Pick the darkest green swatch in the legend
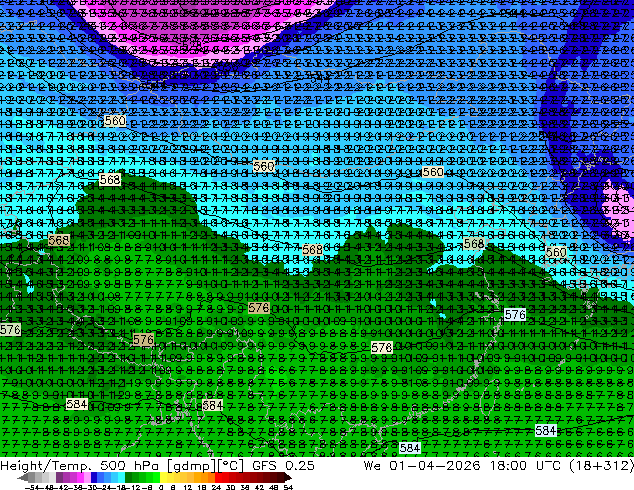 pyautogui.click(x=129, y=478)
